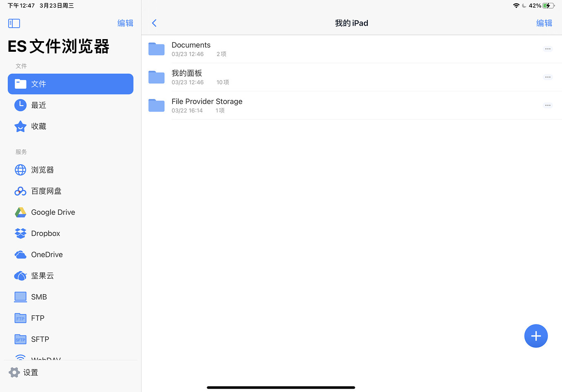562x392 pixels.
Task: Toggle the sidebar panel visibility
Action: (x=14, y=23)
